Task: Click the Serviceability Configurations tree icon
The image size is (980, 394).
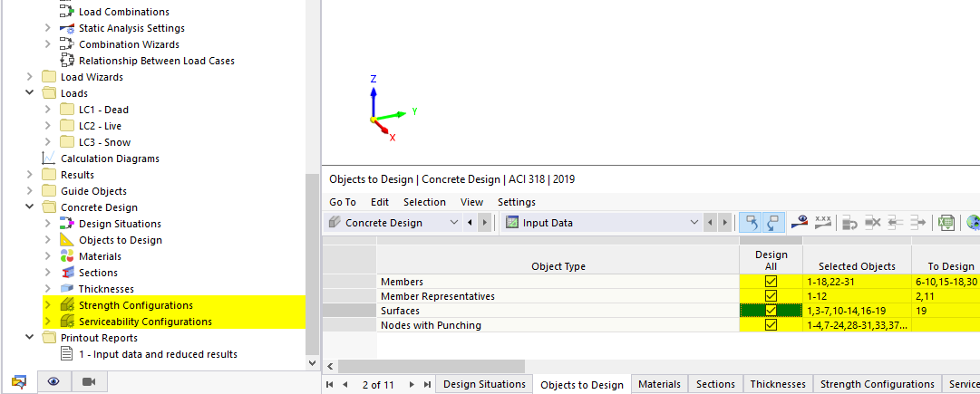Action: [x=67, y=322]
